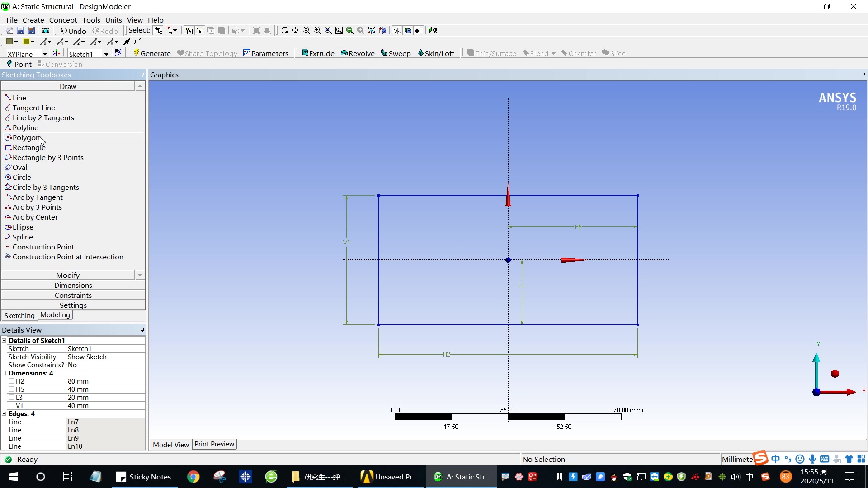Toggle H5 dimension checkbox on
This screenshot has height=488, width=868.
pyautogui.click(x=11, y=389)
